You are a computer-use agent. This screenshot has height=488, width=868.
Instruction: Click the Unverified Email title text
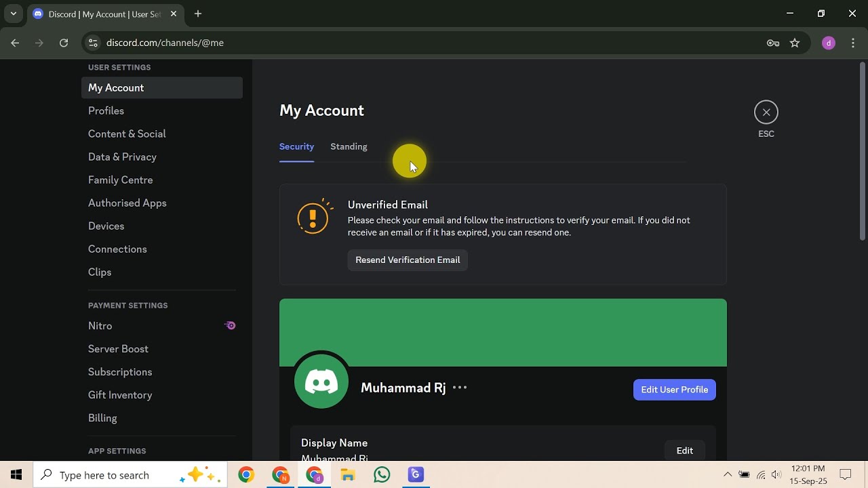[388, 205]
